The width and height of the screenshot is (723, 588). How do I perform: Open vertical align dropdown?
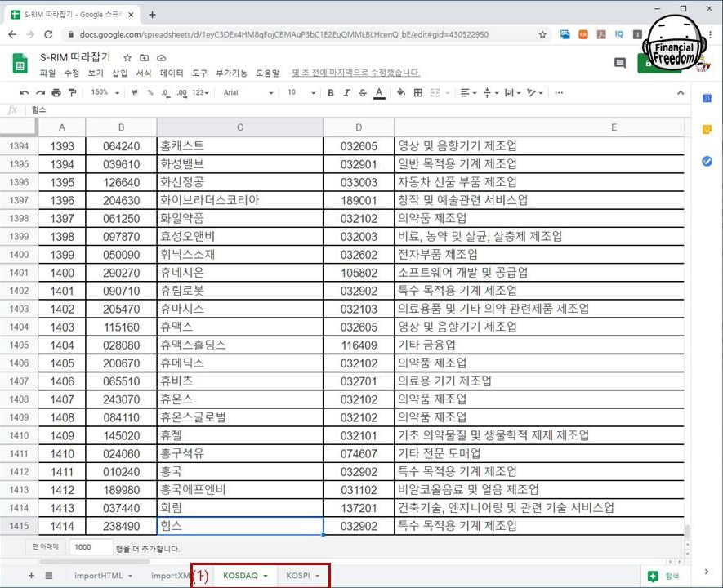click(x=491, y=92)
